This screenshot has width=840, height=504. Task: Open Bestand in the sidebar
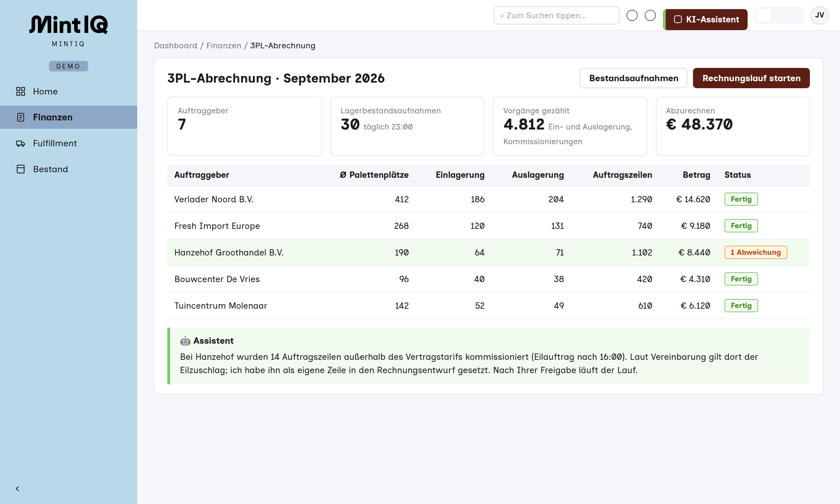pos(69,169)
